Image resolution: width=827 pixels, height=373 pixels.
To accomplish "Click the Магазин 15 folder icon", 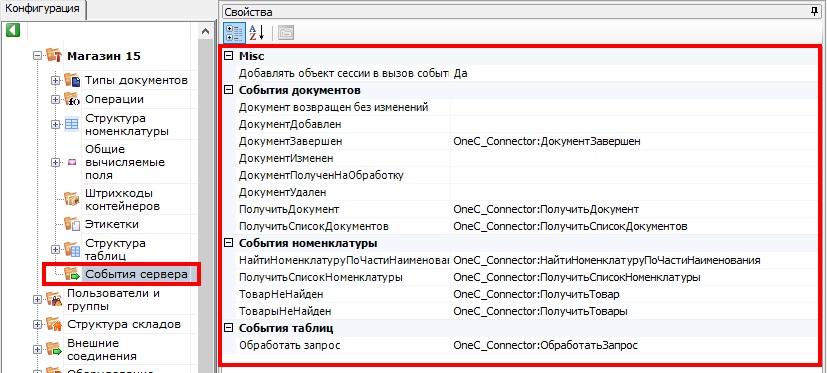I will tap(54, 55).
